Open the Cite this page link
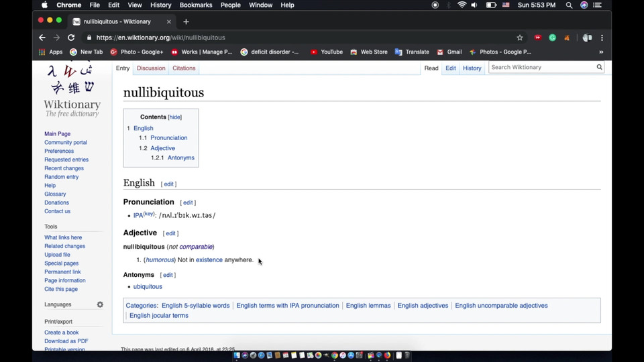Image resolution: width=644 pixels, height=362 pixels. [61, 289]
